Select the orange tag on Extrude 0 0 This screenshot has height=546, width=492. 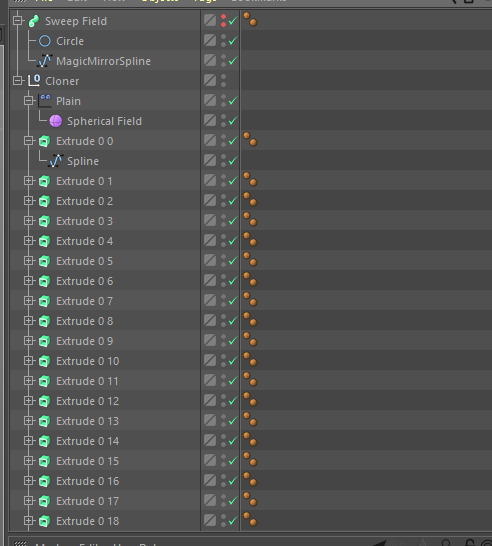click(250, 139)
